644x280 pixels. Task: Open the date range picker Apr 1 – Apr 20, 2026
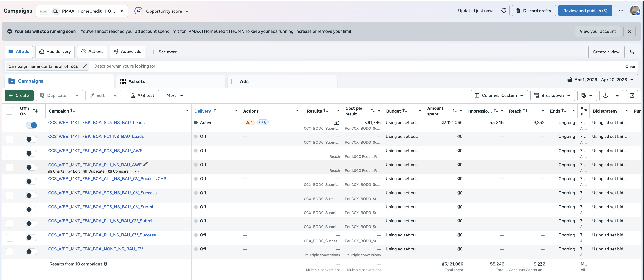pyautogui.click(x=600, y=80)
